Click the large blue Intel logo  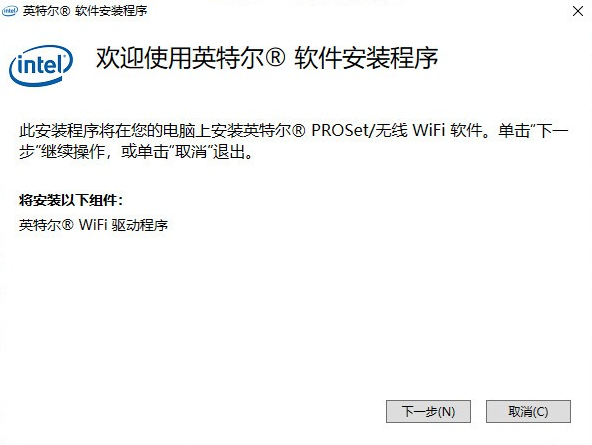coord(41,66)
